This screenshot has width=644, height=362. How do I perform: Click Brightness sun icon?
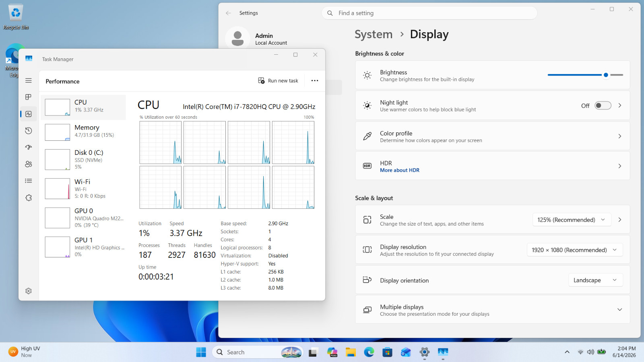367,75
